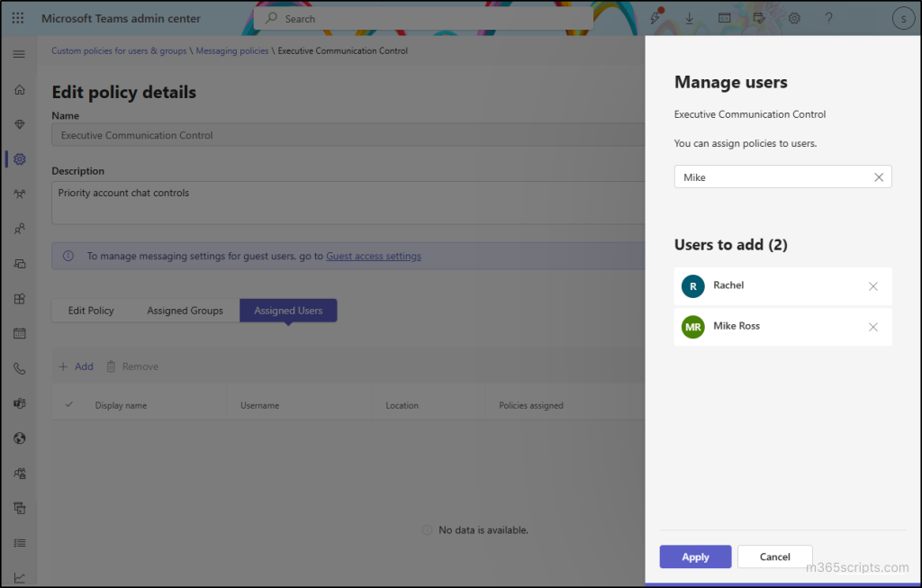Click the user search field containing Mike
The height and width of the screenshot is (588, 922).
point(782,177)
